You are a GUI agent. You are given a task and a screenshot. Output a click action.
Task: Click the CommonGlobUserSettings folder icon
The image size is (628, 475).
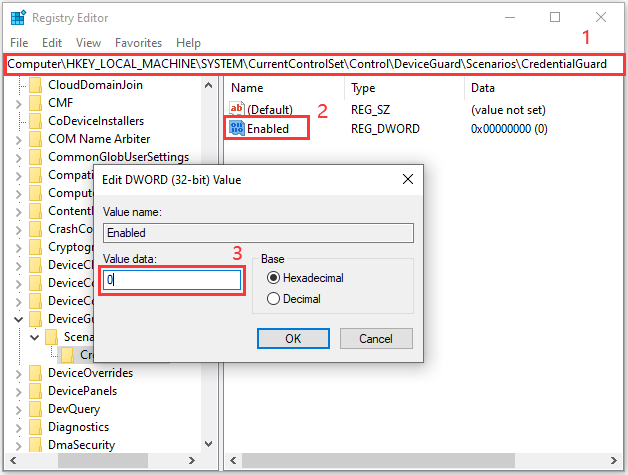pos(35,157)
